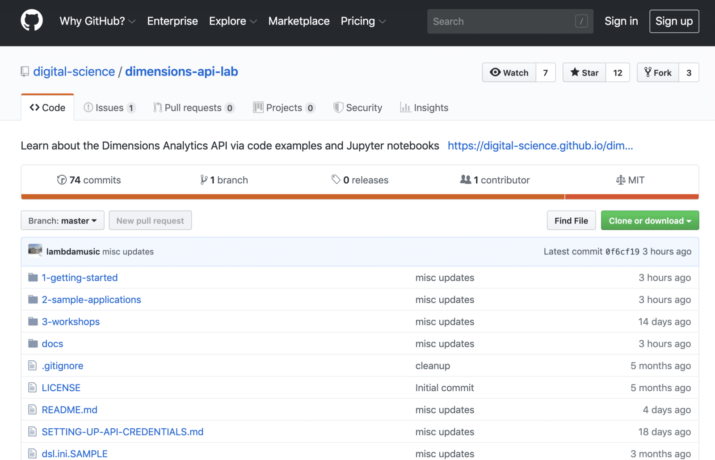Viewport: 715px width, 460px height.
Task: Click the orange language bar
Action: [359, 197]
